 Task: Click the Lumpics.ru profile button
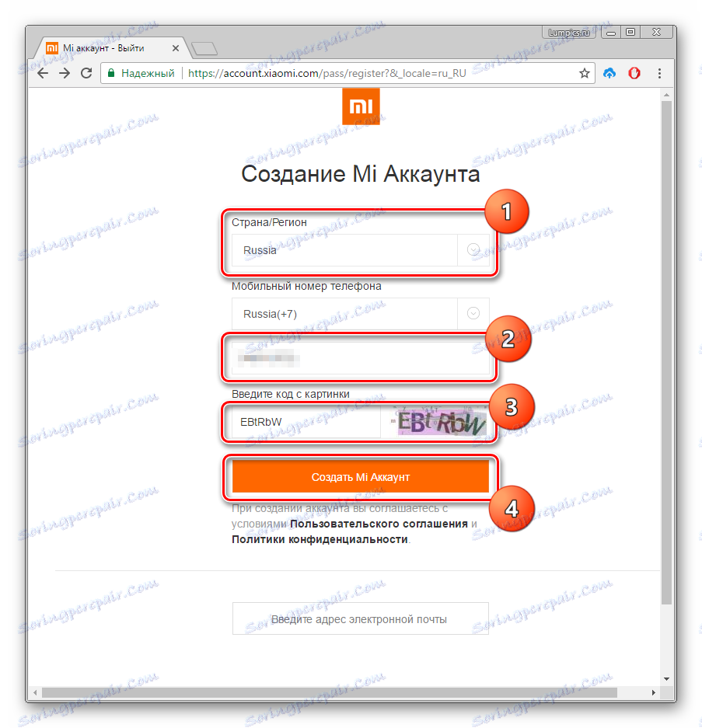569,33
